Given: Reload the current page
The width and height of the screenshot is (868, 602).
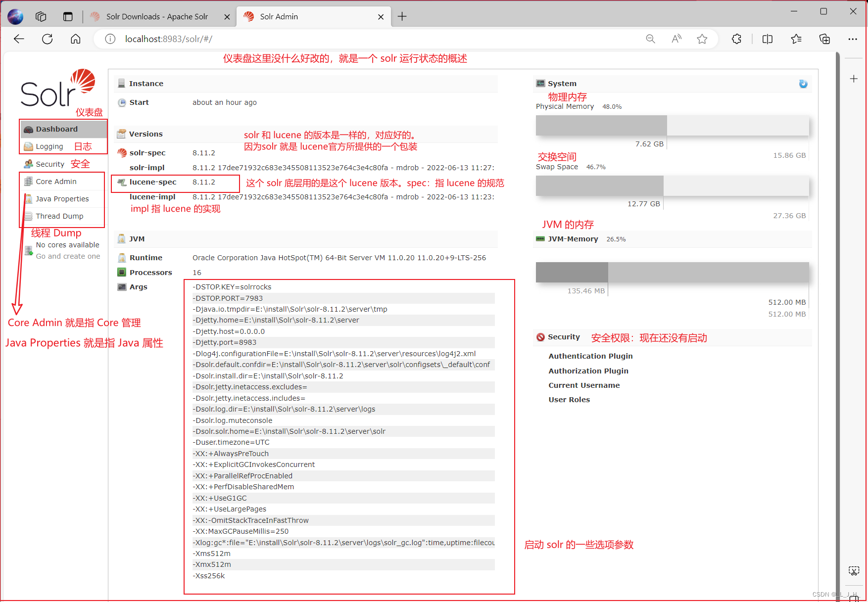Looking at the screenshot, I should click(48, 39).
